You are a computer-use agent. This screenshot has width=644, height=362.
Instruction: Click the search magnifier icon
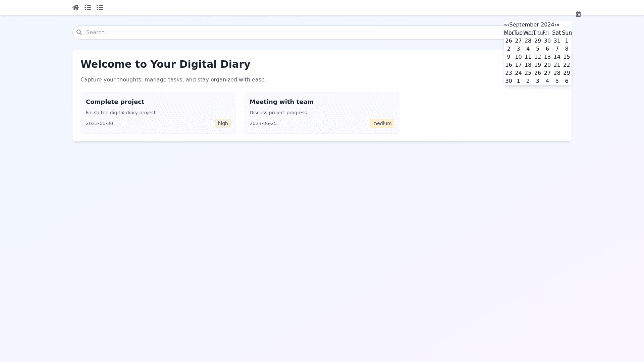click(79, 32)
